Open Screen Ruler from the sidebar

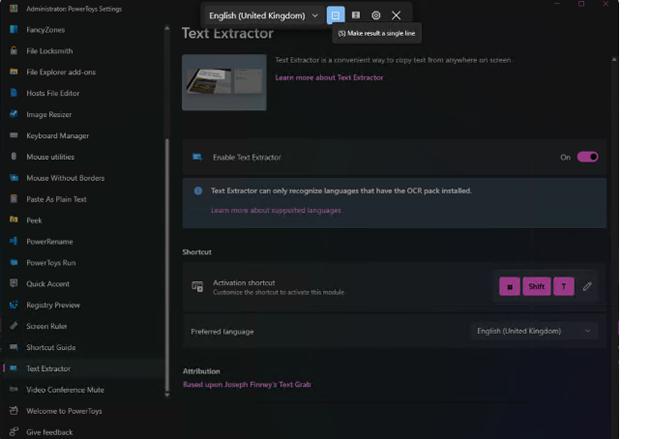pyautogui.click(x=47, y=326)
